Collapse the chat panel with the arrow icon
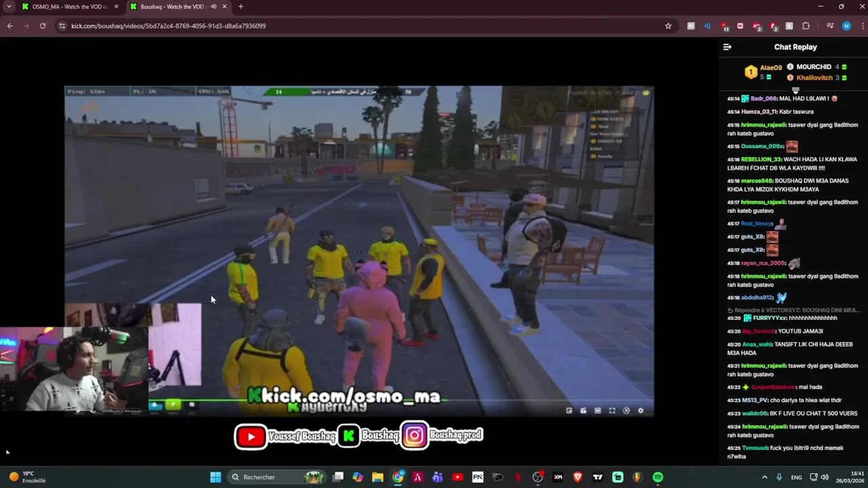The height and width of the screenshot is (488, 868). click(x=727, y=47)
